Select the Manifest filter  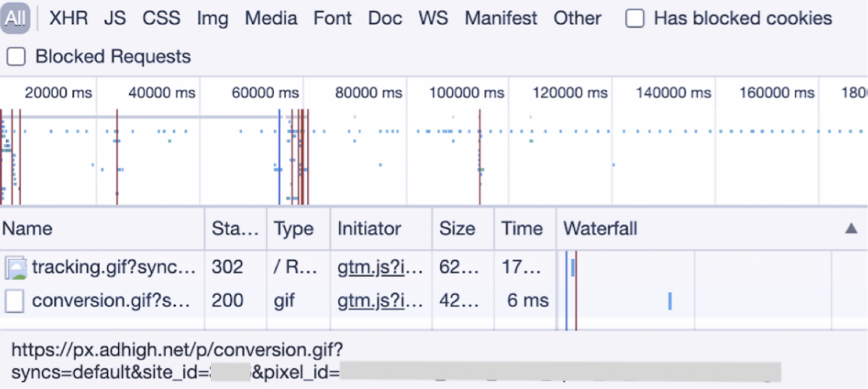coord(501,19)
